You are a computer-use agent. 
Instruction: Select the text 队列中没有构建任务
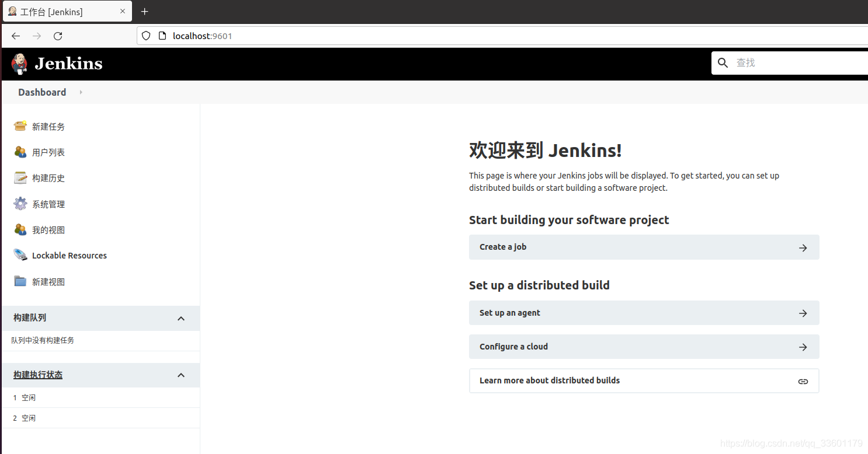pyautogui.click(x=43, y=340)
